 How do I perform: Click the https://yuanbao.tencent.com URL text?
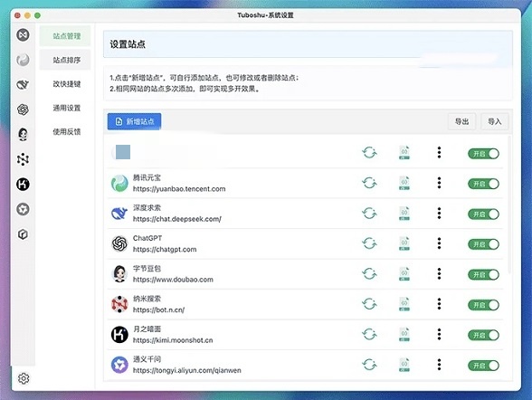pyautogui.click(x=179, y=189)
